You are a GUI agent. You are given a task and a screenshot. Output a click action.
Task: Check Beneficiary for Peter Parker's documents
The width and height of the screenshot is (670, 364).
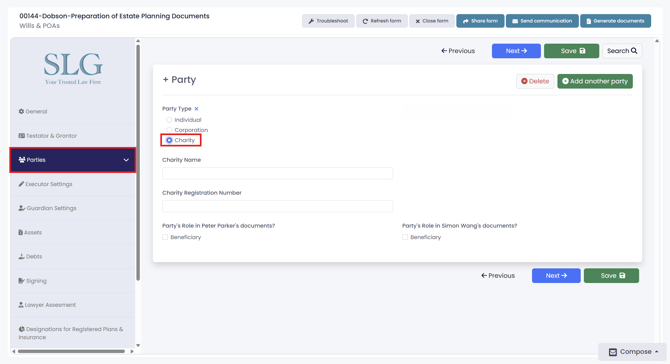click(165, 237)
